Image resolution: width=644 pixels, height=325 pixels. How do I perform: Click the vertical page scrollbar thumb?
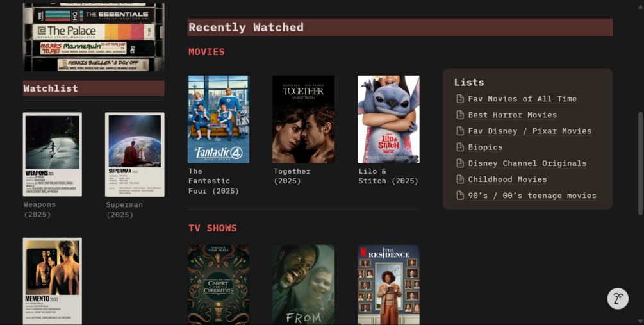[640, 163]
